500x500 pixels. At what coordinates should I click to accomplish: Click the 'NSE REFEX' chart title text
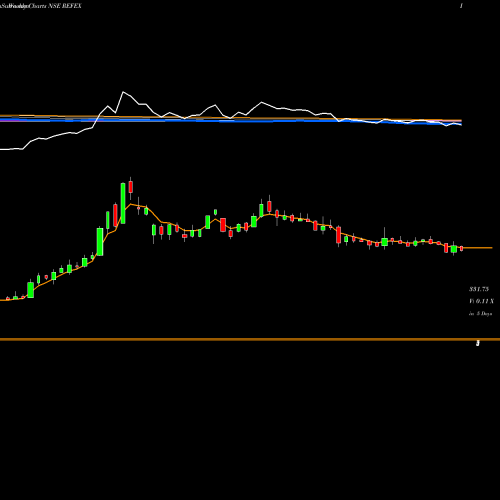[x=65, y=6]
